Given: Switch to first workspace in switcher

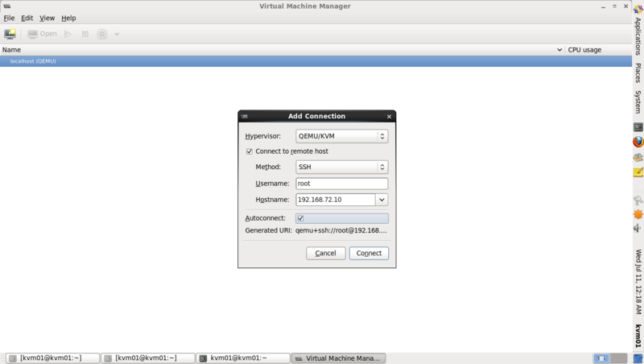Looking at the screenshot, I should point(601,358).
